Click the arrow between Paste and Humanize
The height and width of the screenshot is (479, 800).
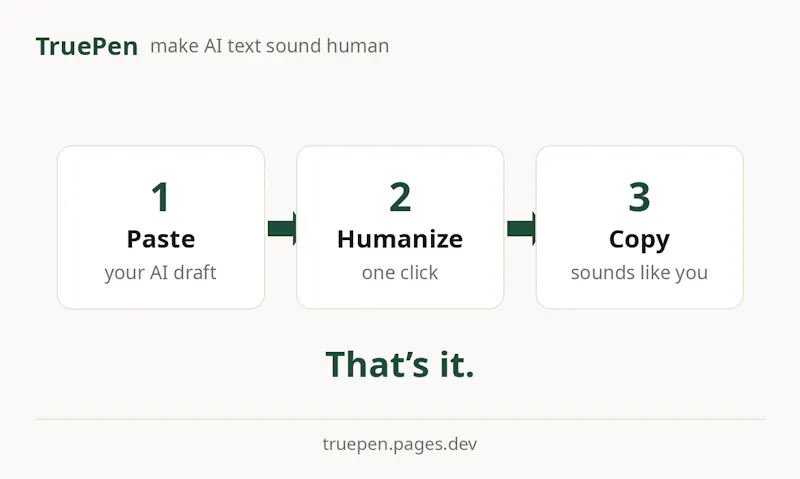click(282, 229)
